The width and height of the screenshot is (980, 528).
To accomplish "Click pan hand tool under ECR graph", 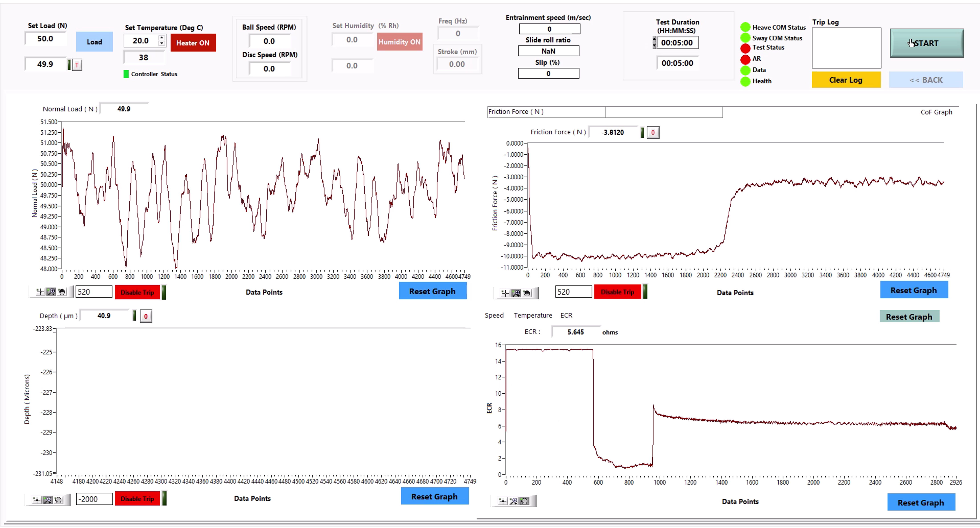I will (x=524, y=501).
